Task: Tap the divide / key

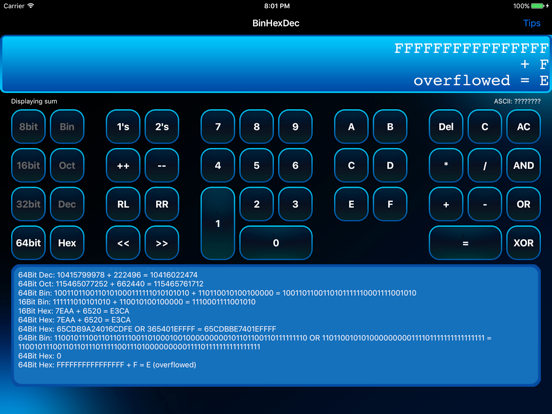Action: (x=485, y=165)
